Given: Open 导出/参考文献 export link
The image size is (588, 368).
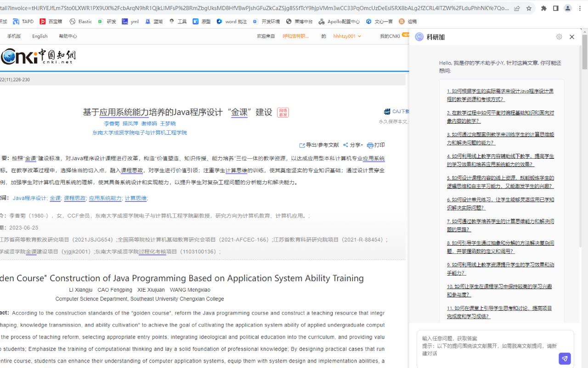Looking at the screenshot, I should tap(319, 145).
